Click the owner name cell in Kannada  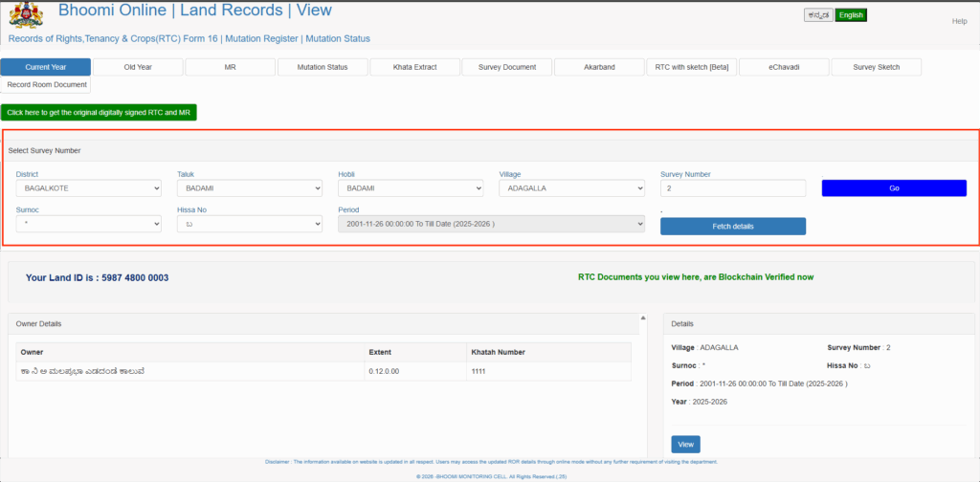coord(190,371)
